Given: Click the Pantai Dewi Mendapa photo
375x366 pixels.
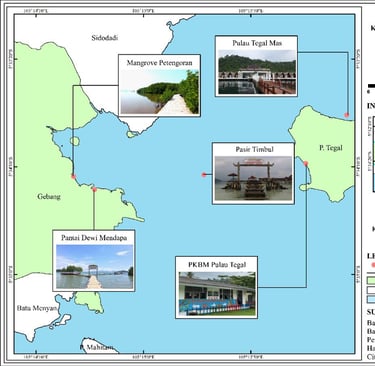Looking at the screenshot, I should pyautogui.click(x=94, y=267).
